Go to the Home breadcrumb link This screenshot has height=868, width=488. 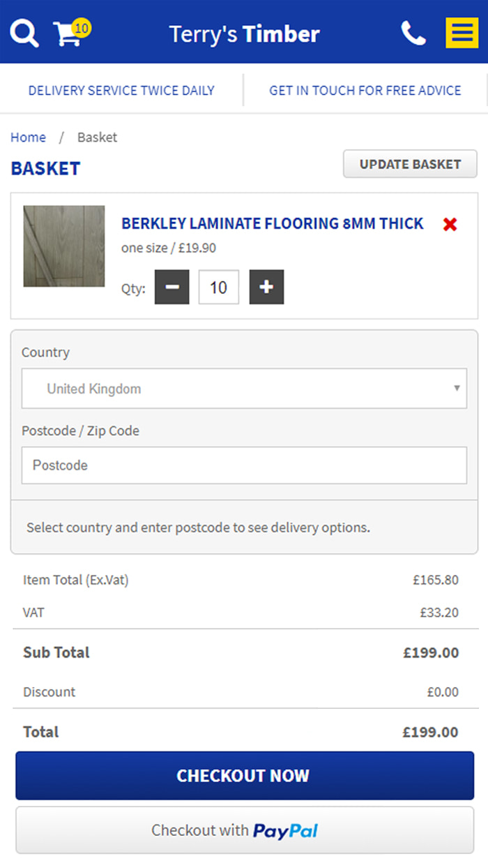(x=28, y=137)
